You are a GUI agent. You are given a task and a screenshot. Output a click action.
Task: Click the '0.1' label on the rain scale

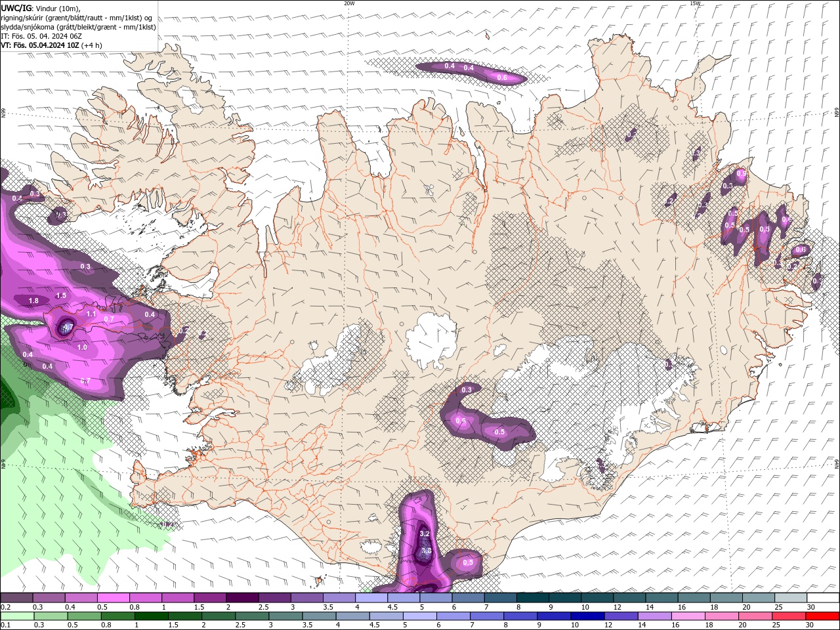[x=5, y=625]
